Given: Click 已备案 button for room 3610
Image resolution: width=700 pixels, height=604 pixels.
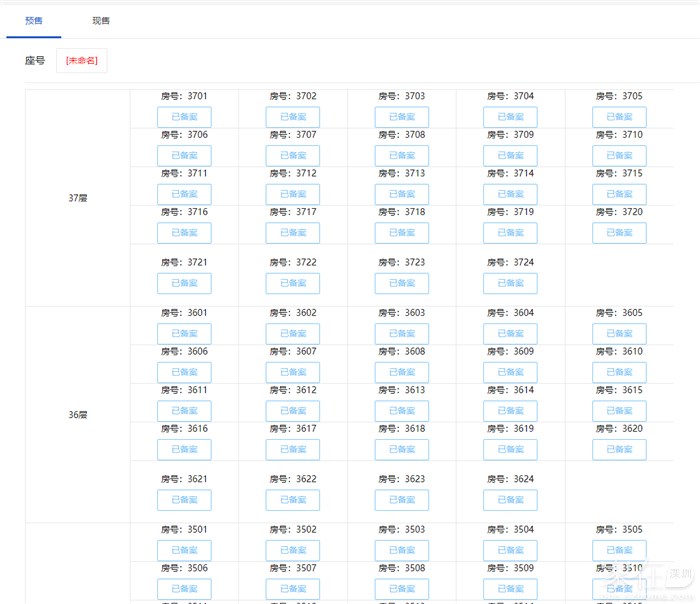Looking at the screenshot, I should pos(619,372).
